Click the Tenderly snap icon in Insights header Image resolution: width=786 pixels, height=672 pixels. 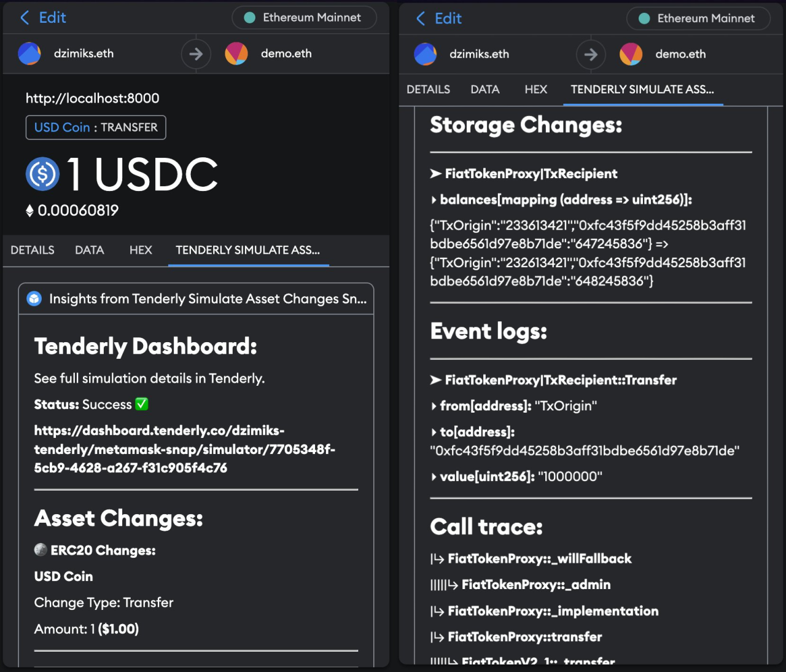[34, 299]
